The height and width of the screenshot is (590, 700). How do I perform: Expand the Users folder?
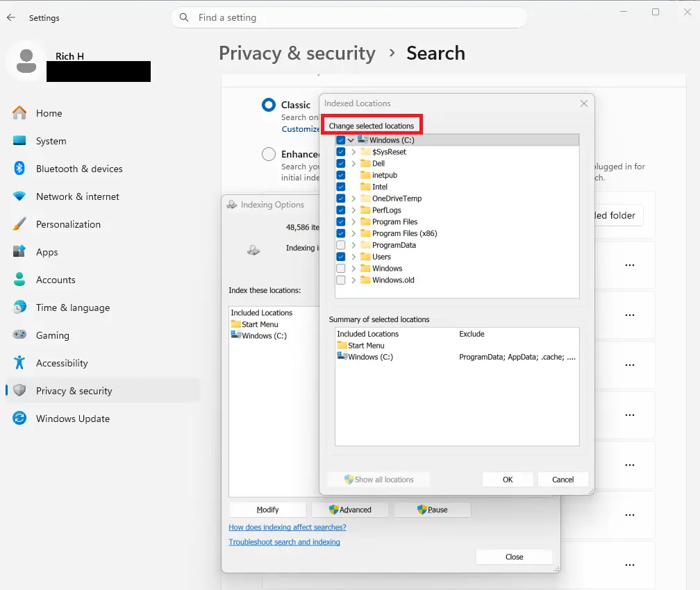(353, 257)
